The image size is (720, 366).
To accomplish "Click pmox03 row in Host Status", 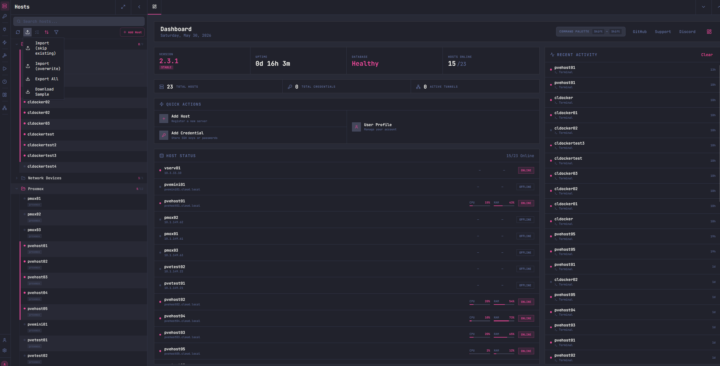I will pyautogui.click(x=347, y=253).
